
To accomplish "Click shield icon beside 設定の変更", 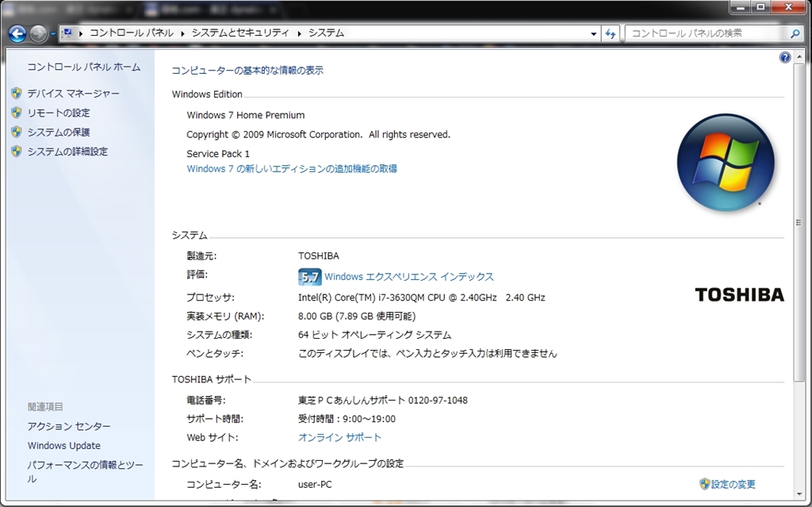I will tap(704, 484).
